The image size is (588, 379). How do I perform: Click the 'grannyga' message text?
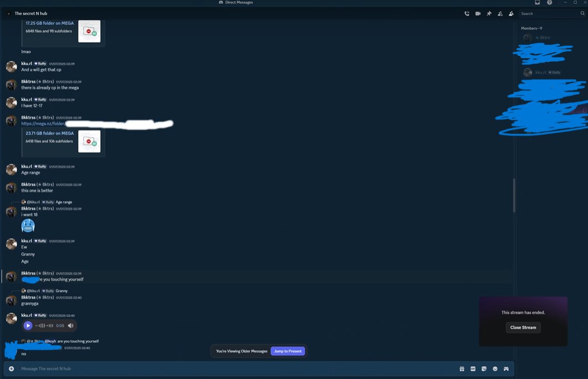pyautogui.click(x=30, y=304)
